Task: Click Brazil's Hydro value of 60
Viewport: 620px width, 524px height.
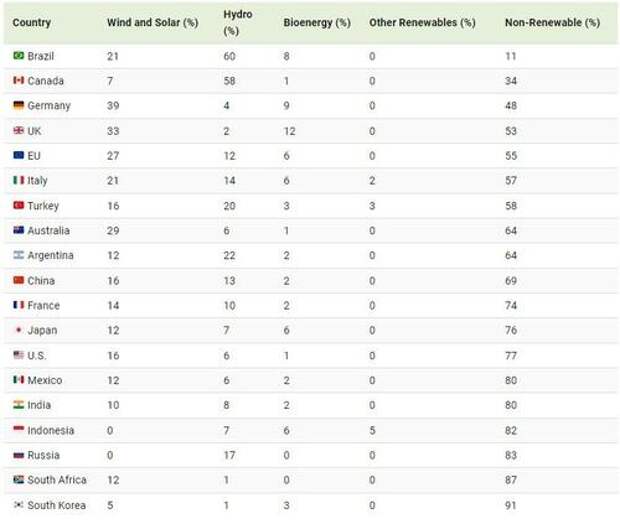Action: (230, 56)
